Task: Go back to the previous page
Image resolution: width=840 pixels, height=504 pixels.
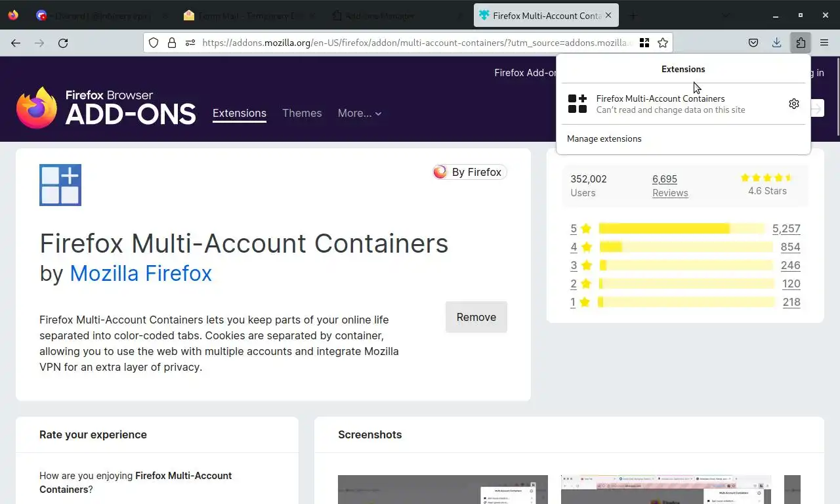Action: 16,43
